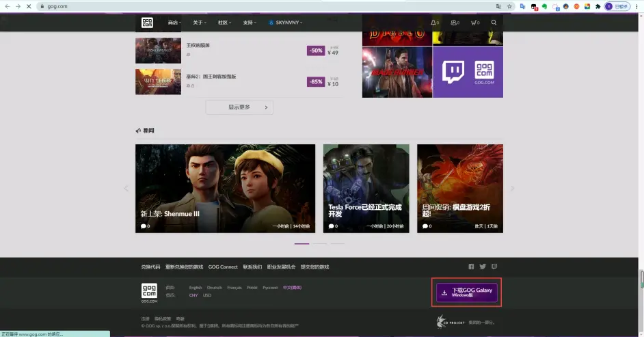The width and height of the screenshot is (644, 337).
Task: Bookmark this page with the star icon
Action: pyautogui.click(x=509, y=6)
